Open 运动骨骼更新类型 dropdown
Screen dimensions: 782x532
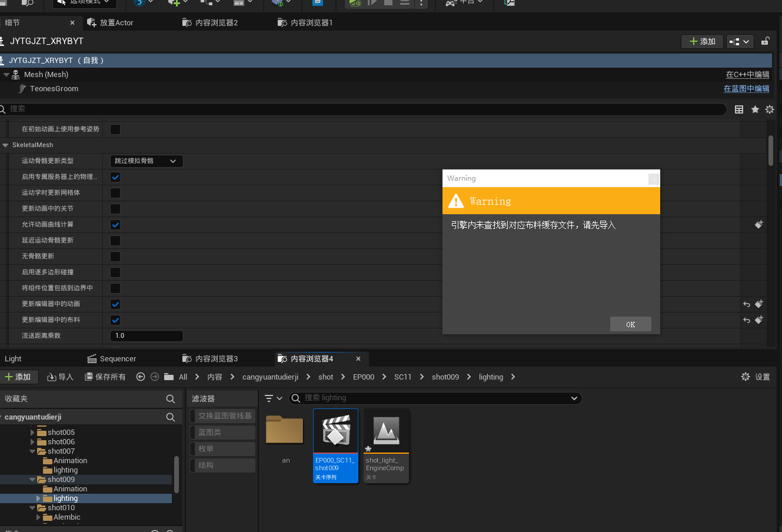tap(147, 161)
